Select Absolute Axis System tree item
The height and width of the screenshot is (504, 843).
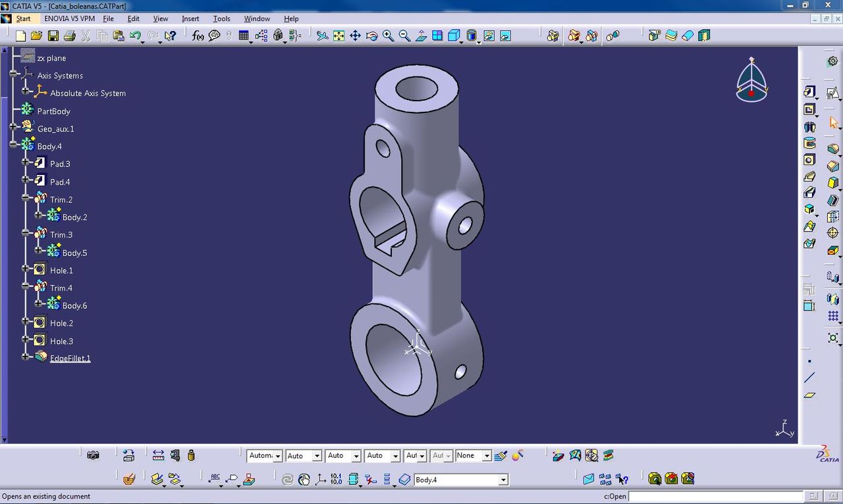click(88, 93)
